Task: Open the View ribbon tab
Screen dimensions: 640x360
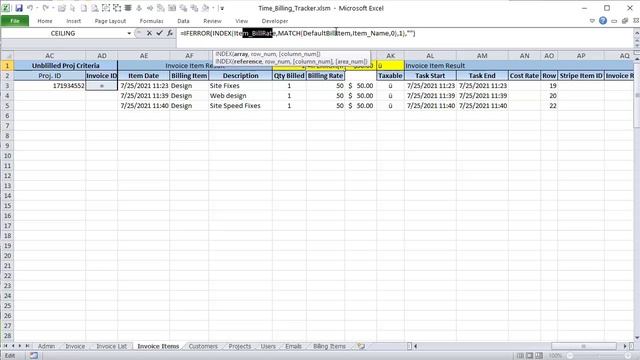Action: point(242,21)
